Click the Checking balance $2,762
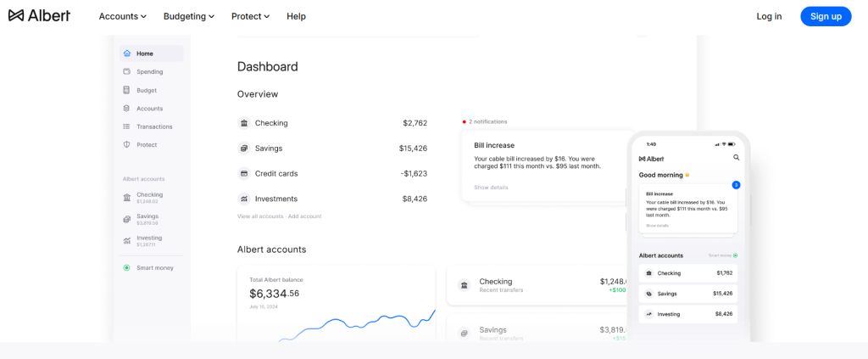868x359 pixels. (415, 123)
